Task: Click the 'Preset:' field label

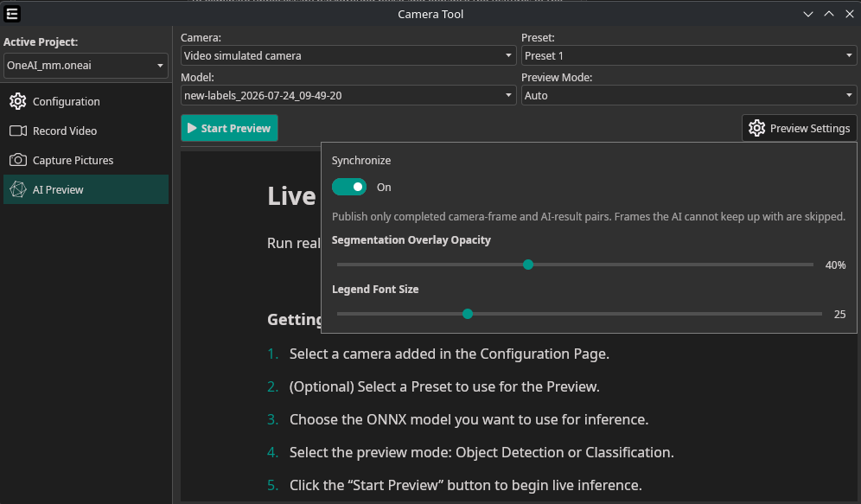Action: pyautogui.click(x=538, y=37)
